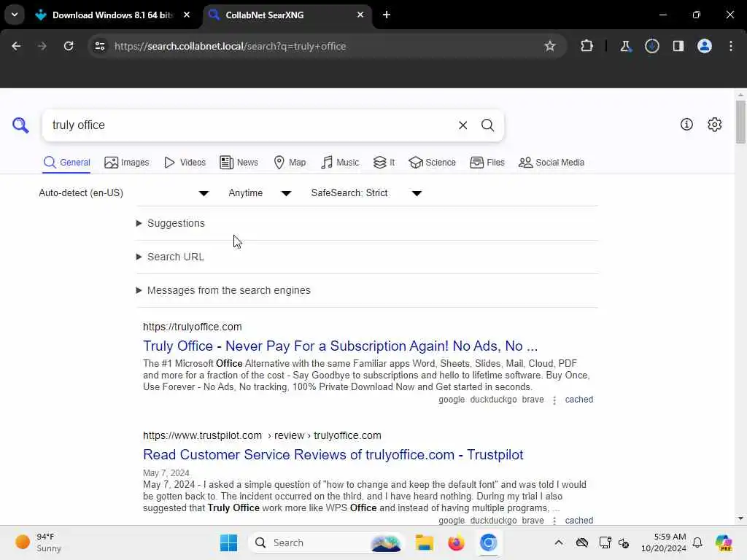Switch to the It category

pyautogui.click(x=384, y=163)
